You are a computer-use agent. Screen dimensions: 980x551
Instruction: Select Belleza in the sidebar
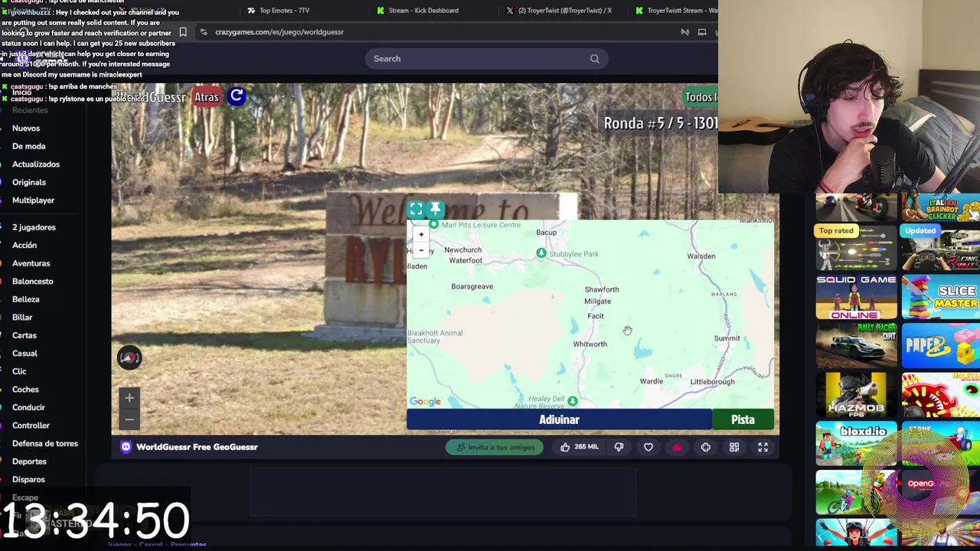tap(26, 299)
